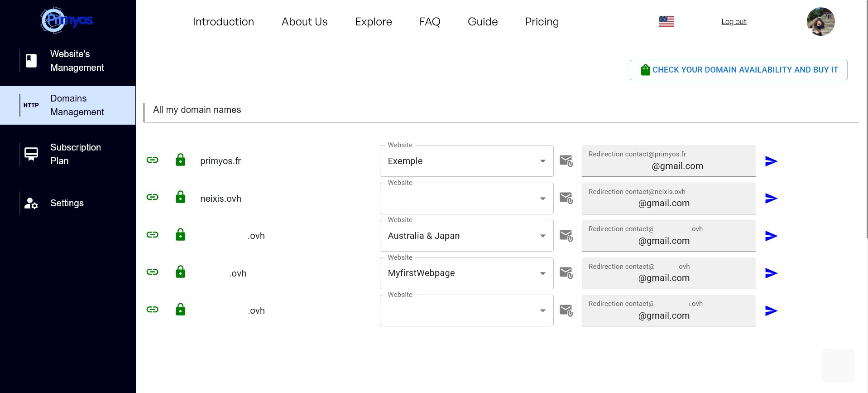Open the Website dropdown showing MyfirstWebpage
The height and width of the screenshot is (393, 868).
[466, 273]
